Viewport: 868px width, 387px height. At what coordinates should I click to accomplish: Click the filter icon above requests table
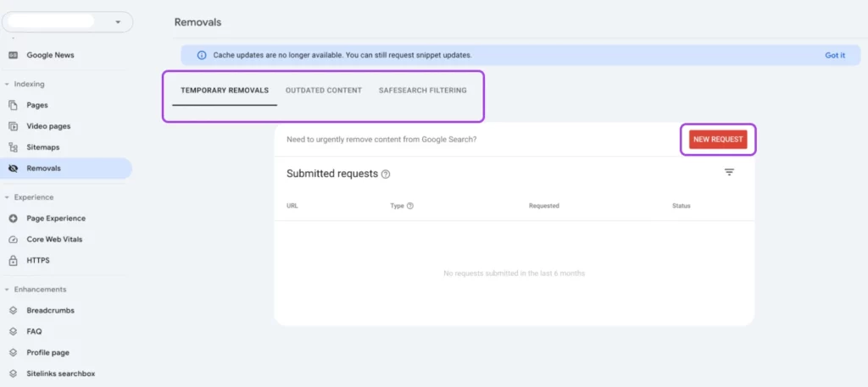(729, 173)
